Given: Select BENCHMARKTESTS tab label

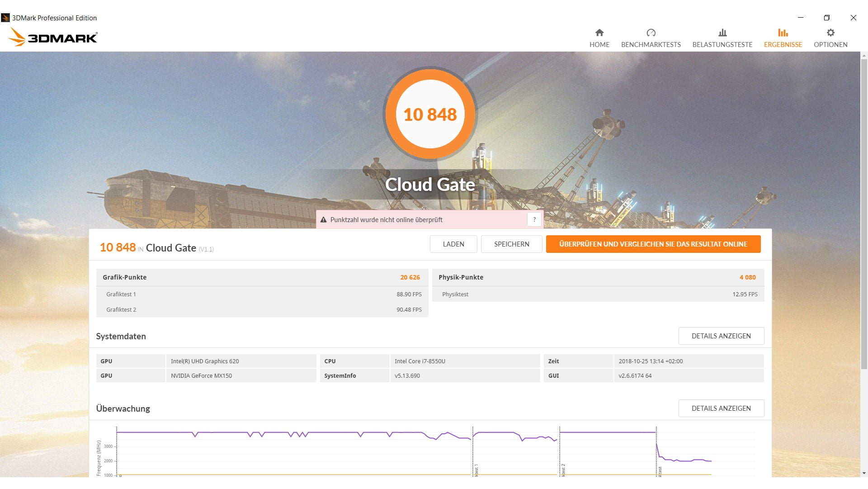Looking at the screenshot, I should click(x=651, y=45).
